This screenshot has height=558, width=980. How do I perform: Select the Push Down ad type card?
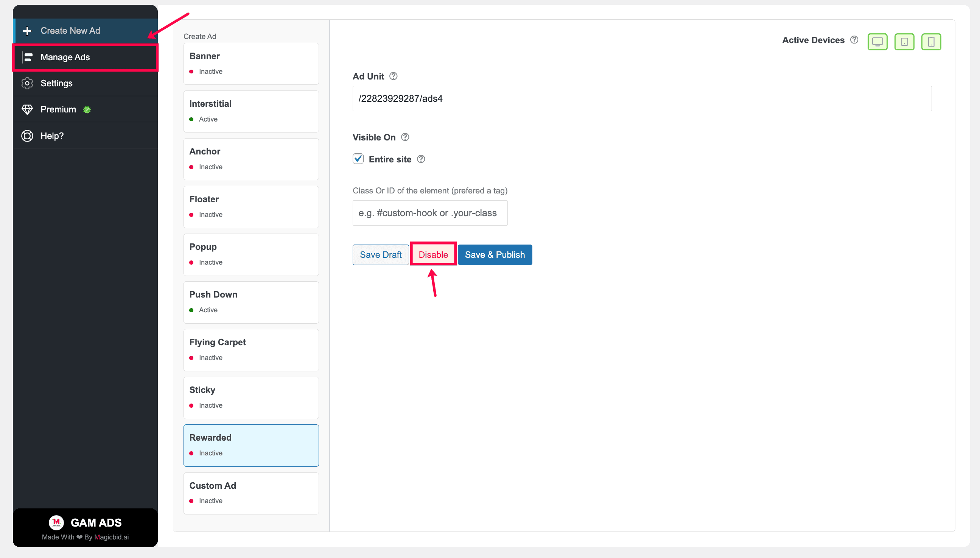tap(251, 302)
